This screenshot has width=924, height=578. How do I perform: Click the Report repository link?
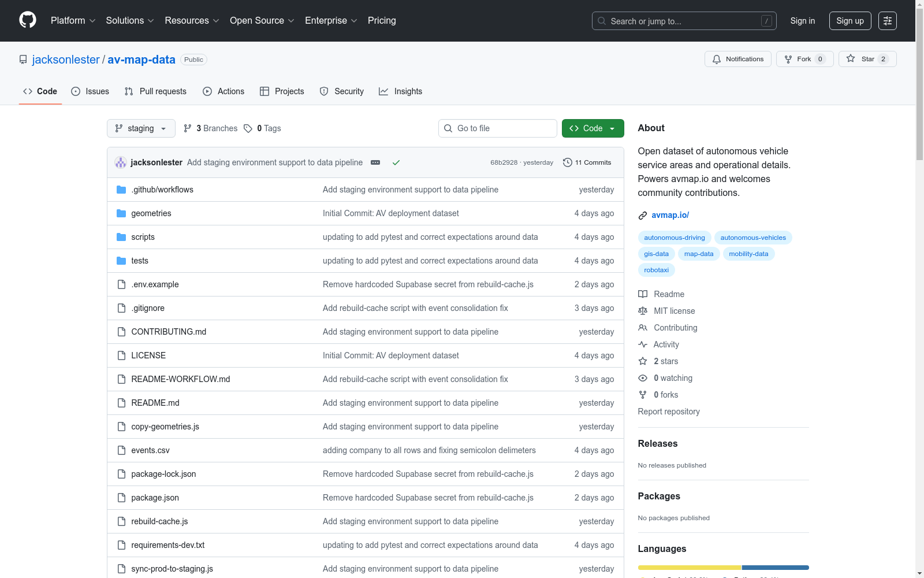click(669, 412)
